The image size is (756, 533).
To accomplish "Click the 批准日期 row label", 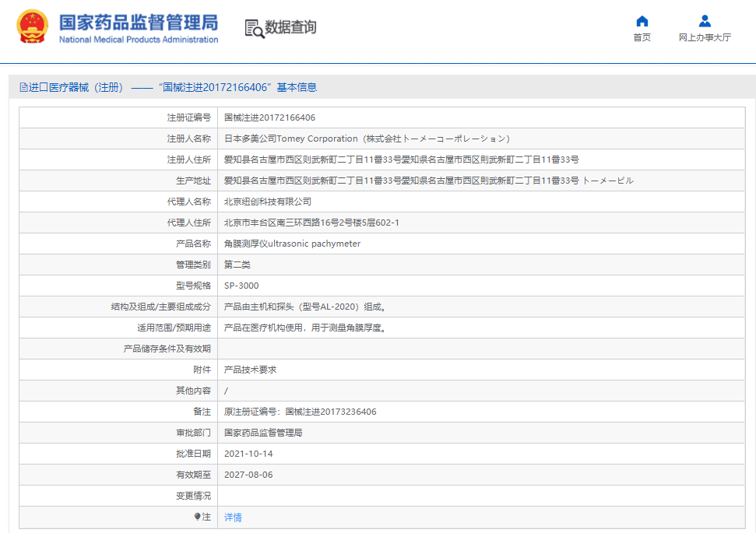I will (193, 454).
